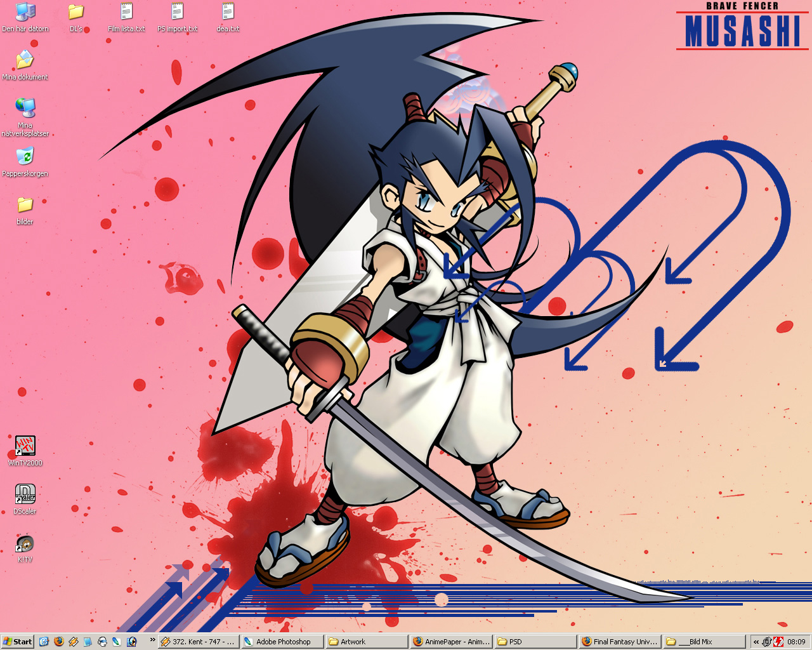Open 'PS import.txt' file icon
Image resolution: width=812 pixels, height=650 pixels.
177,17
